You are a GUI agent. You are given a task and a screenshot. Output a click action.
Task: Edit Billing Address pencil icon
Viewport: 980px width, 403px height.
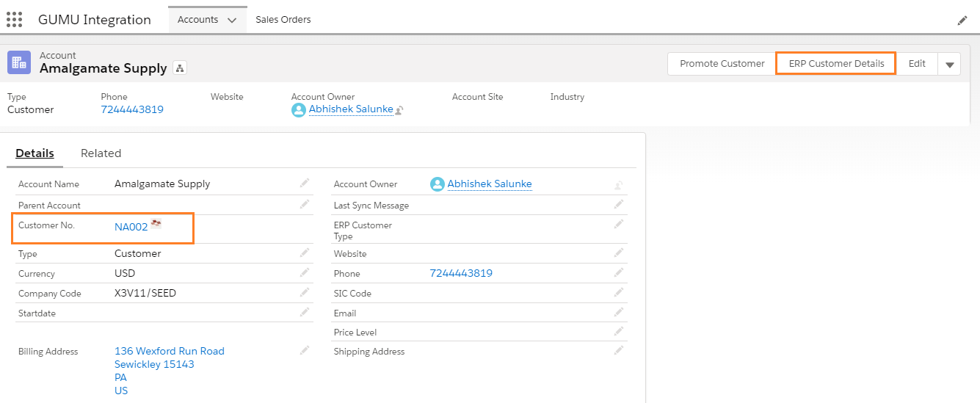pyautogui.click(x=304, y=350)
